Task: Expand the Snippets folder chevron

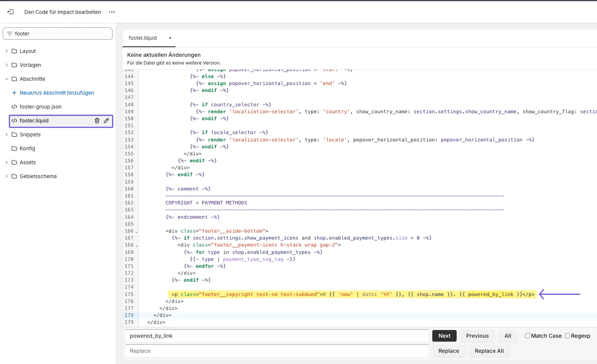Action: pyautogui.click(x=7, y=134)
